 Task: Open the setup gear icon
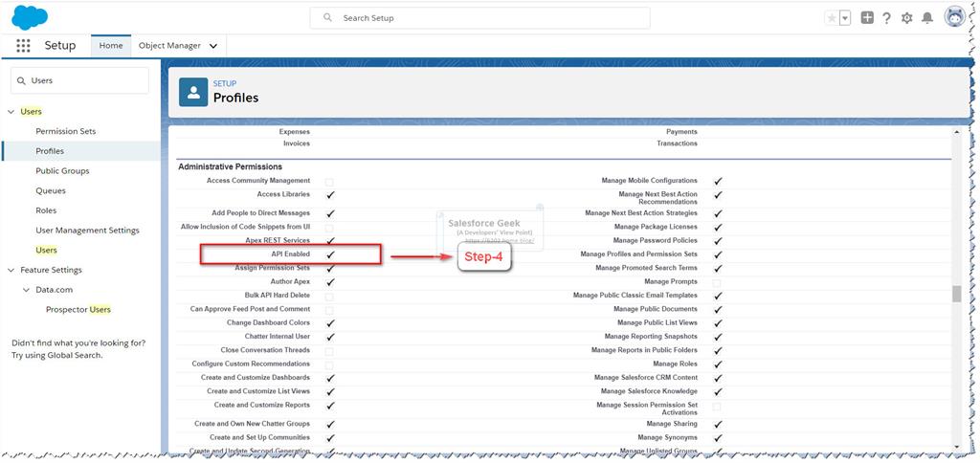907,18
